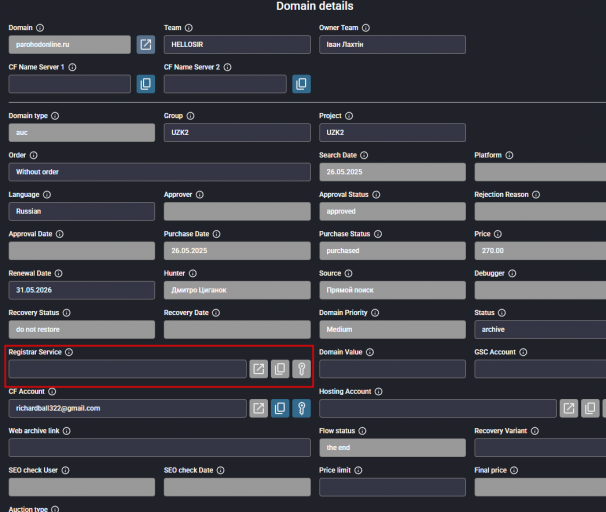
Task: Click the empty GSC Account field
Action: [540, 369]
